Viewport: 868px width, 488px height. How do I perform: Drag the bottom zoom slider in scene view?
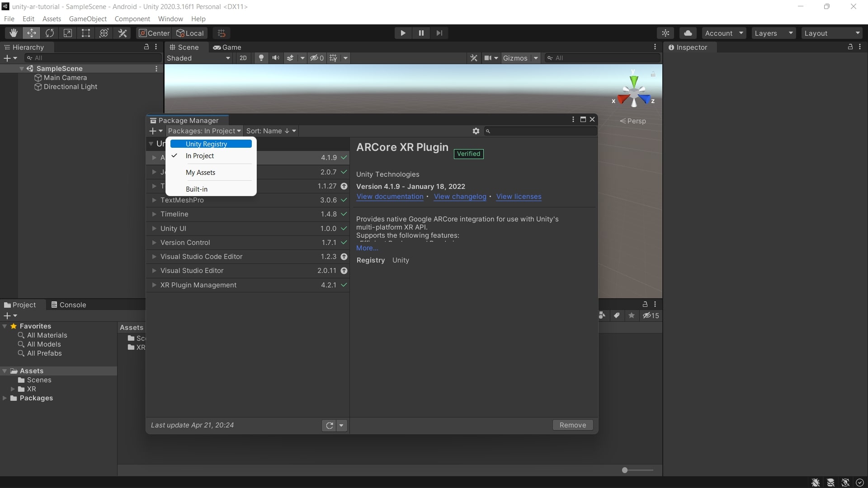pyautogui.click(x=625, y=470)
